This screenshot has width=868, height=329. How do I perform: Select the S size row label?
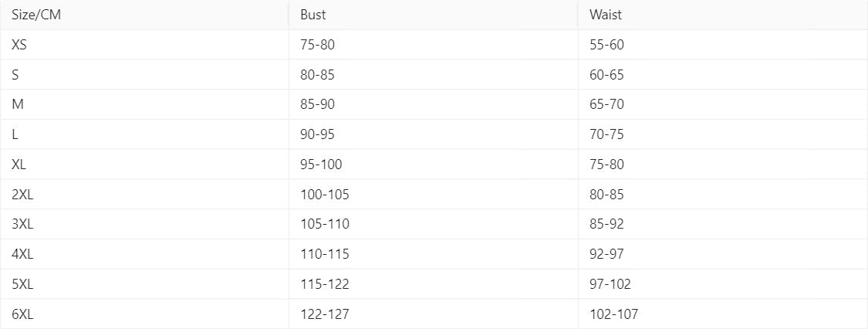coord(15,75)
